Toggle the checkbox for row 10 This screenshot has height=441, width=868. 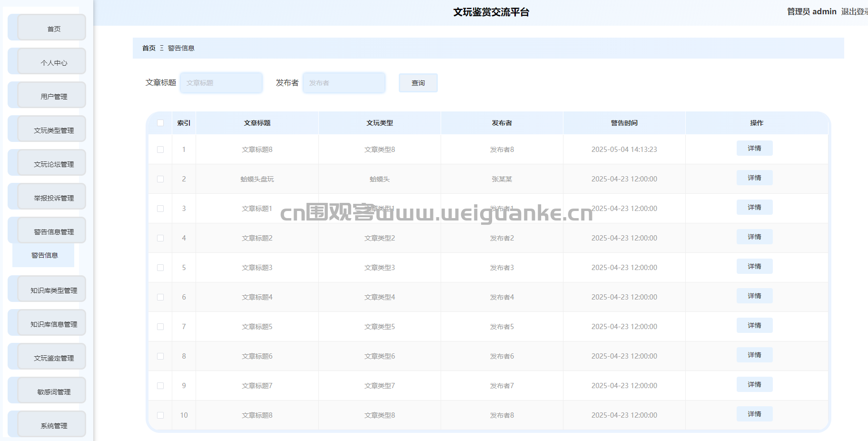[160, 415]
